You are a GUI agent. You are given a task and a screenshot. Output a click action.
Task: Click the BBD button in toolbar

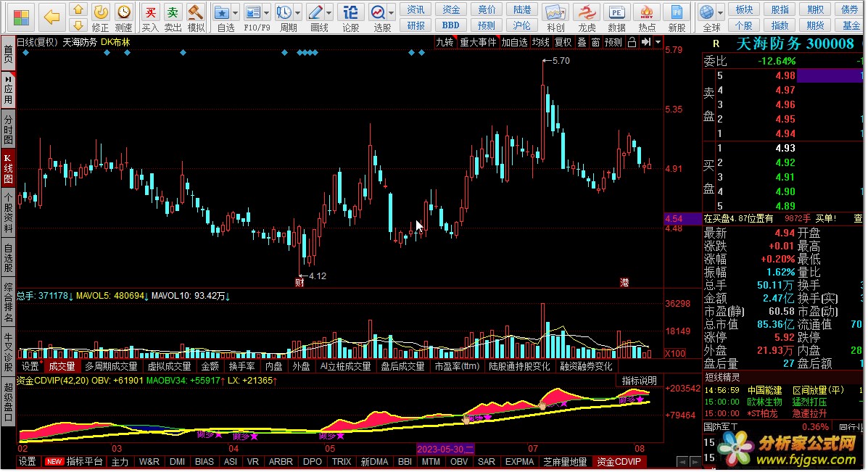pyautogui.click(x=450, y=25)
